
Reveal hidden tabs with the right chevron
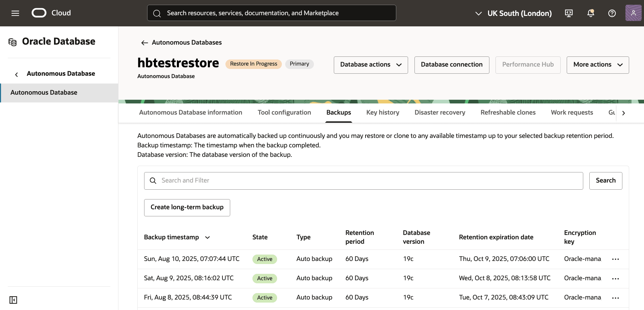pyautogui.click(x=623, y=113)
